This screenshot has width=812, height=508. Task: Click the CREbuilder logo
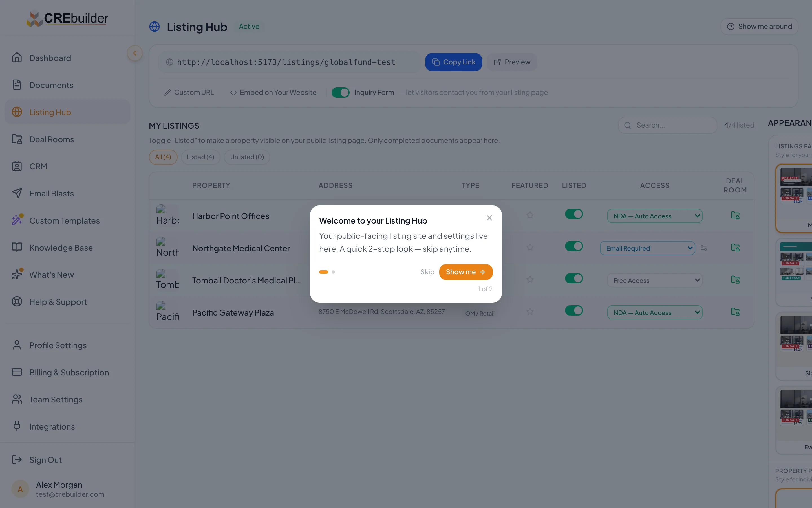[x=67, y=18]
